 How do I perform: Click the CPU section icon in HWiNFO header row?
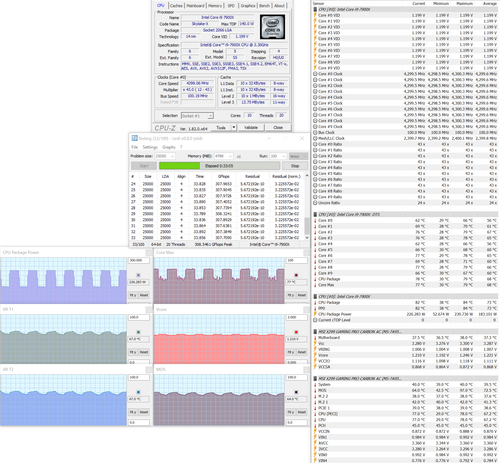tap(315, 9)
